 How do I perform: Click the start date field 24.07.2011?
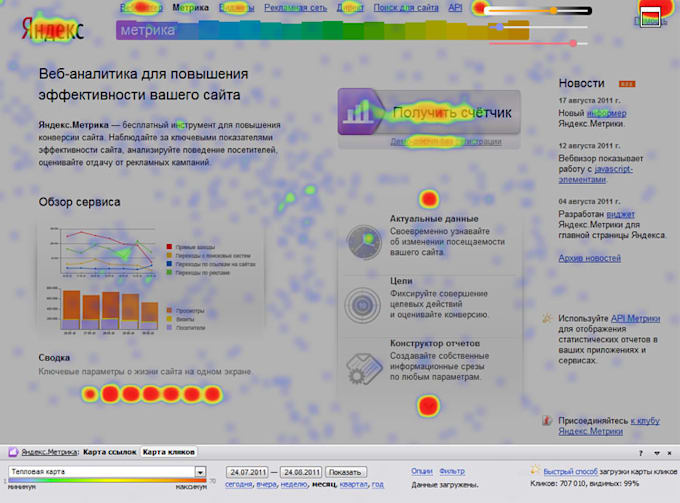pos(248,471)
